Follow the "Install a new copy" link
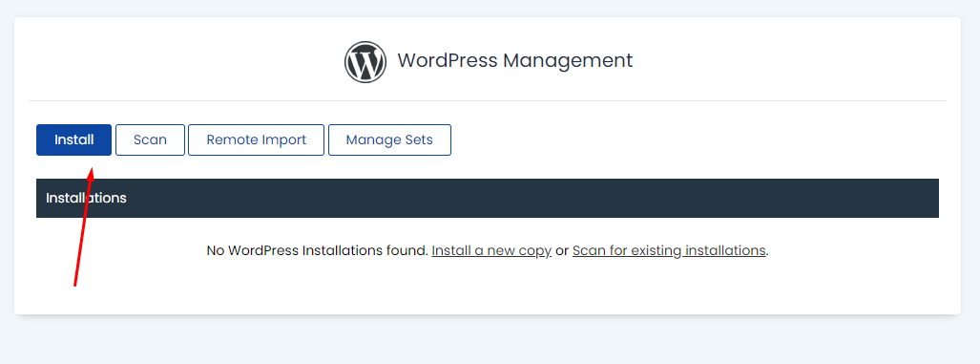Image resolution: width=980 pixels, height=364 pixels. tap(491, 251)
